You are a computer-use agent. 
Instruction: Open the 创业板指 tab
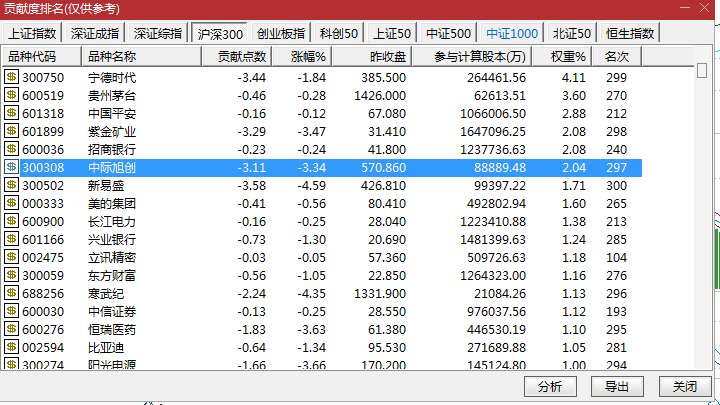pyautogui.click(x=281, y=34)
